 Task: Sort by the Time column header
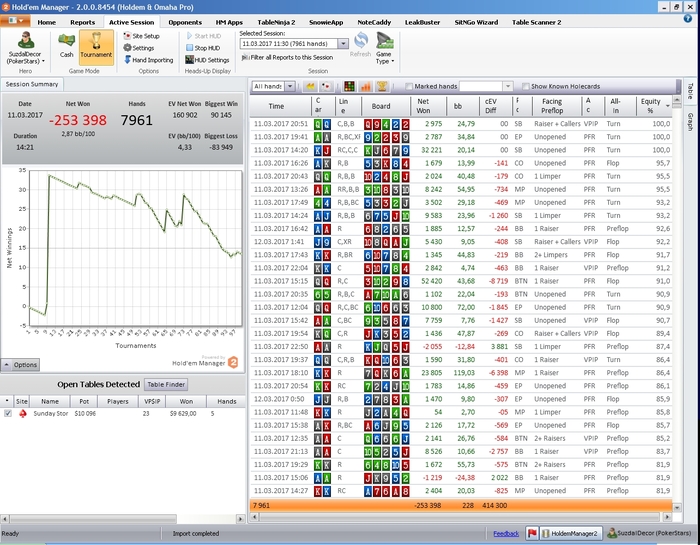point(280,106)
